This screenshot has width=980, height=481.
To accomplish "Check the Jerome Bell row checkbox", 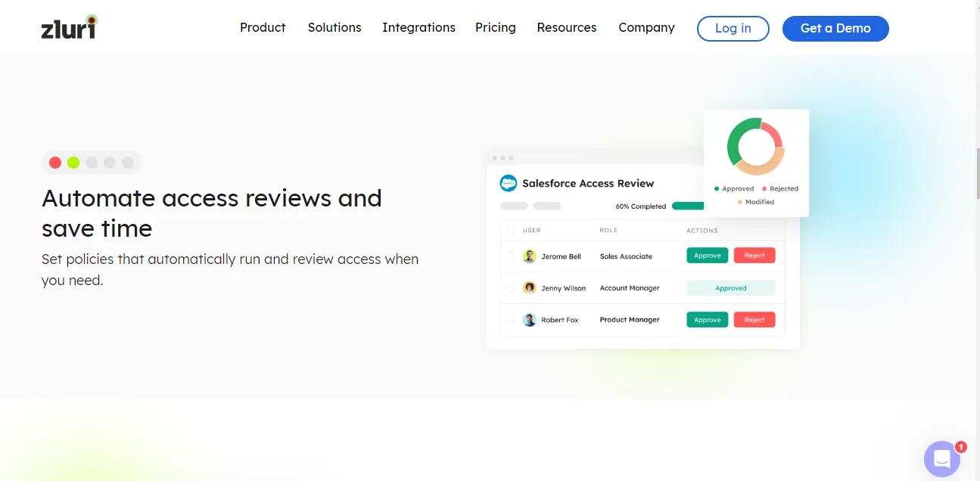I will 511,256.
